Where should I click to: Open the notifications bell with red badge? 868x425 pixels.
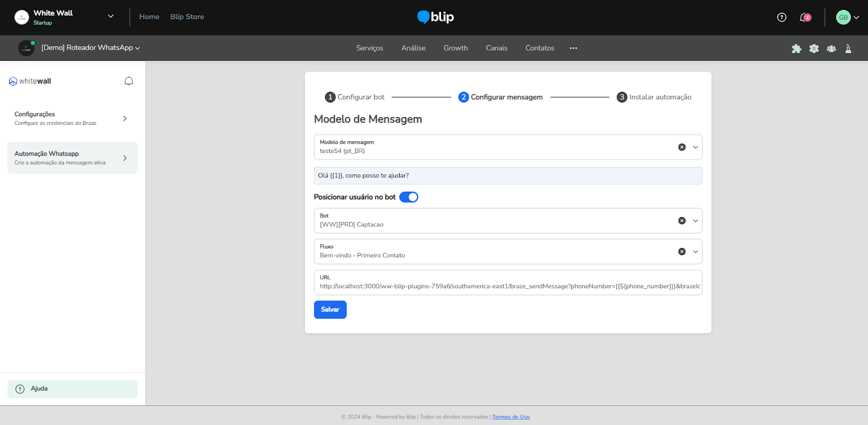pos(805,17)
